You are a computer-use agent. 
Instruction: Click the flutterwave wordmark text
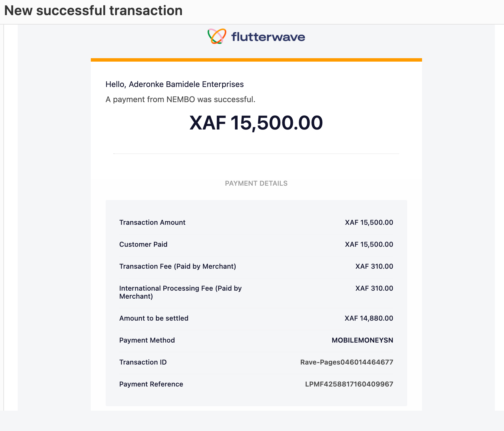click(268, 37)
